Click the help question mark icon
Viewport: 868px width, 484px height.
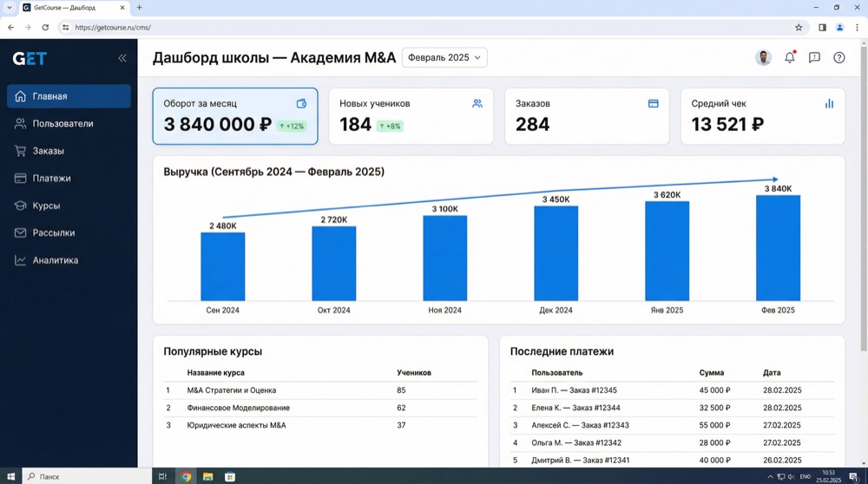click(x=838, y=58)
